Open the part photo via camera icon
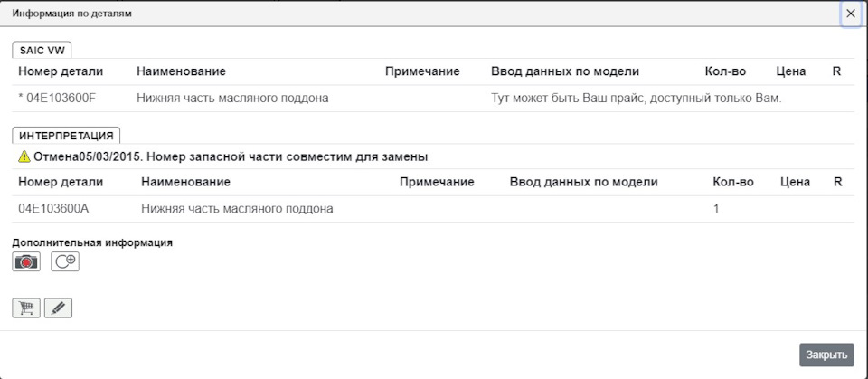The height and width of the screenshot is (379, 868). pos(26,261)
